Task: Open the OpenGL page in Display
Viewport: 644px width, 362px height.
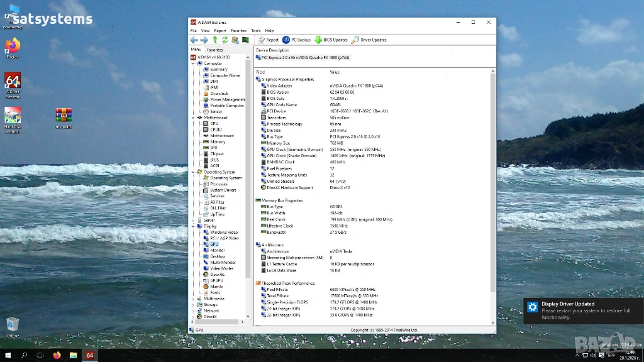Action: [217, 274]
